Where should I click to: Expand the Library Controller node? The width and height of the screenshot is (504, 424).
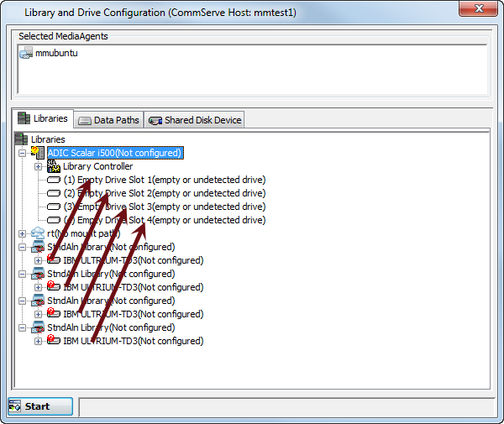(39, 166)
